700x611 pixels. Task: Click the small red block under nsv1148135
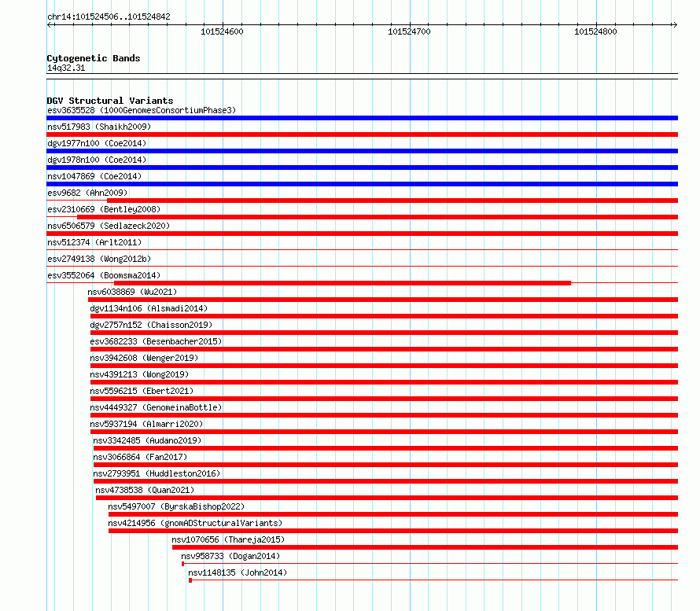pos(190,580)
